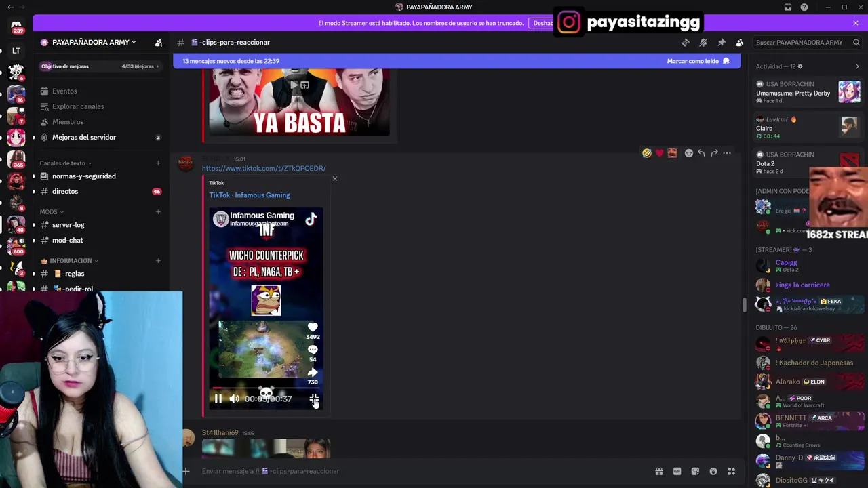Add channel to INFORMACIÓN category
The height and width of the screenshot is (488, 868).
coord(158,261)
